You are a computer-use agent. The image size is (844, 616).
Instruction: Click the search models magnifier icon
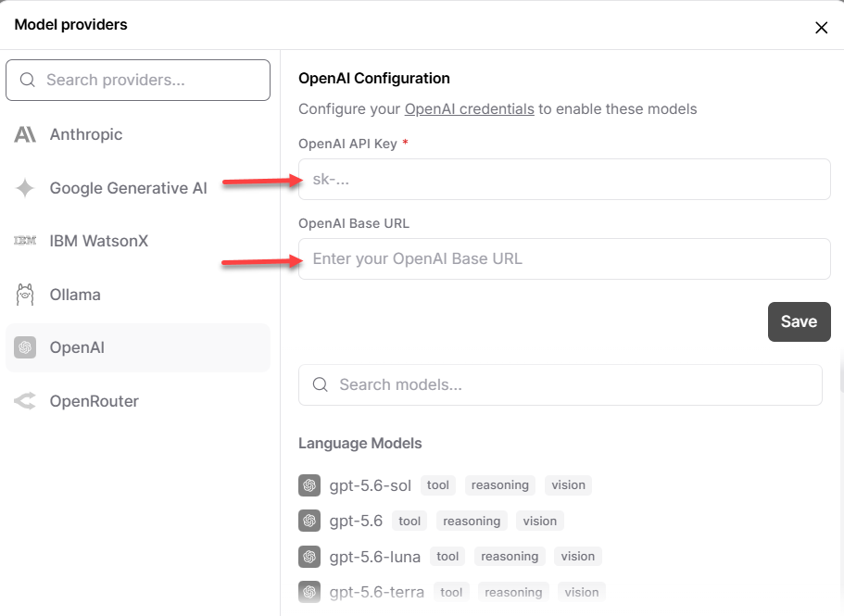coord(321,384)
